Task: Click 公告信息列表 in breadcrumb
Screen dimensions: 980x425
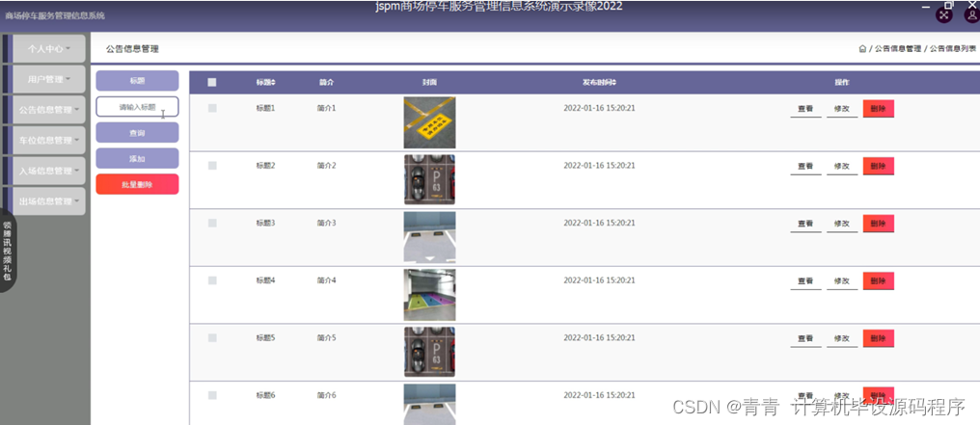Action: pyautogui.click(x=952, y=49)
